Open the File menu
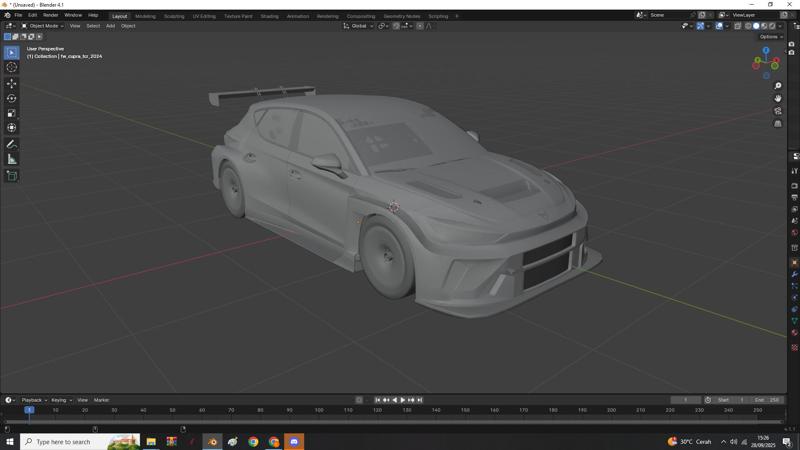Screen dimensions: 800x450 pyautogui.click(x=18, y=15)
